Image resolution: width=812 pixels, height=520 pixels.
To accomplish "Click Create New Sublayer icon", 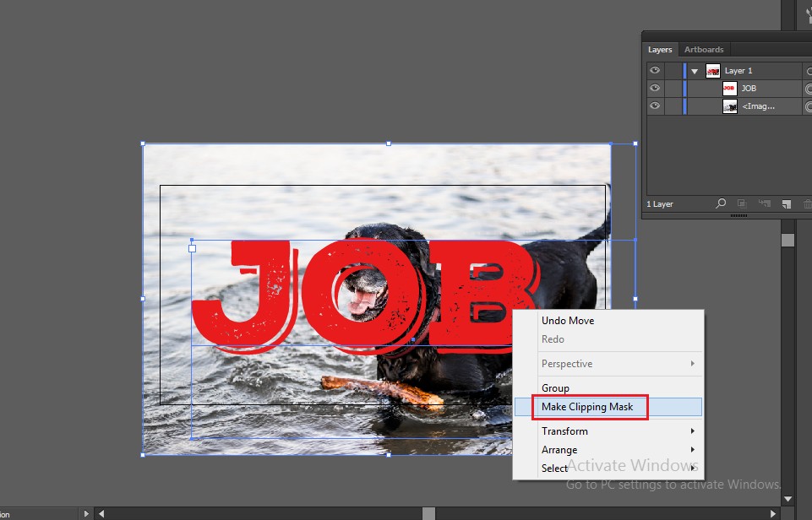I will [x=764, y=203].
